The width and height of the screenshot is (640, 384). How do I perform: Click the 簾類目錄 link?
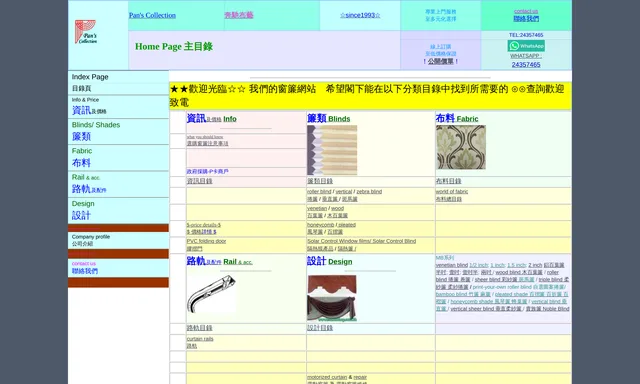click(x=320, y=181)
